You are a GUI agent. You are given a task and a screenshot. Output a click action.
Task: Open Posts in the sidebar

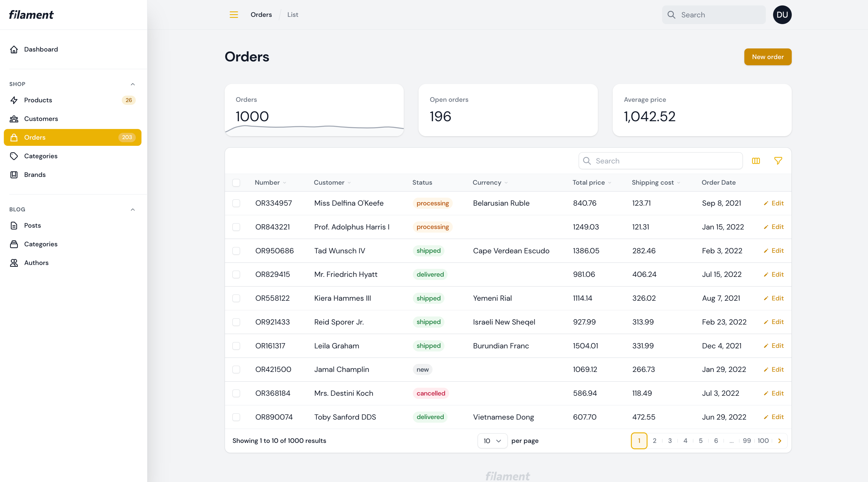(32, 225)
